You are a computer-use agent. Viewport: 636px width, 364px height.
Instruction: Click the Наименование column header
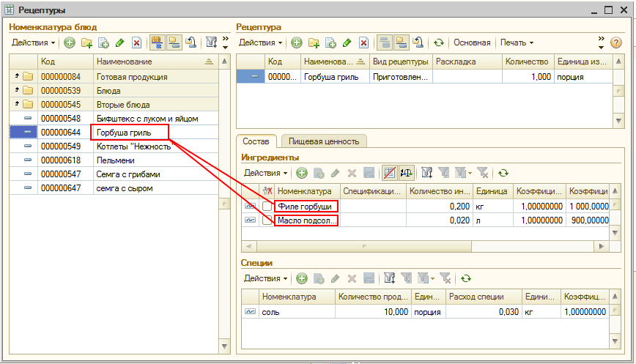coord(147,62)
